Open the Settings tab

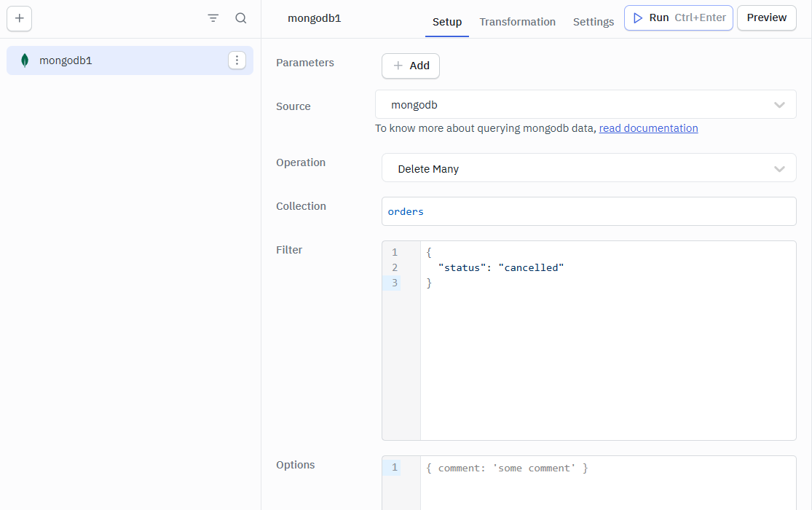593,22
